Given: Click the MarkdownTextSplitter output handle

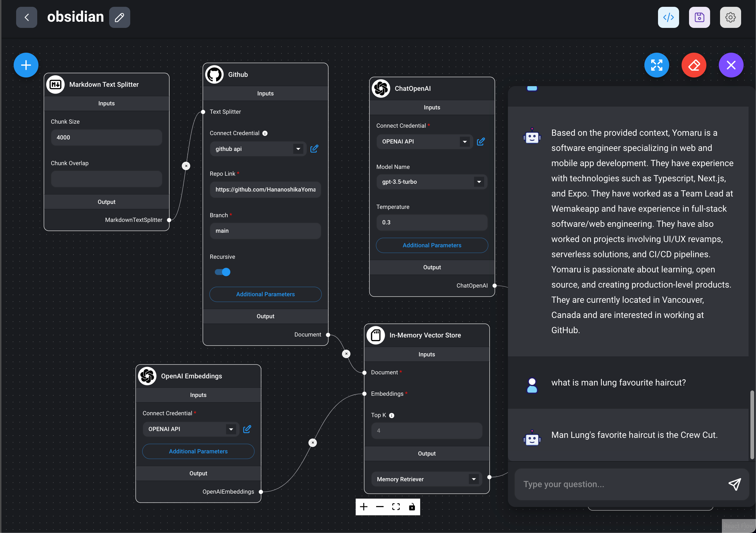Looking at the screenshot, I should click(169, 220).
